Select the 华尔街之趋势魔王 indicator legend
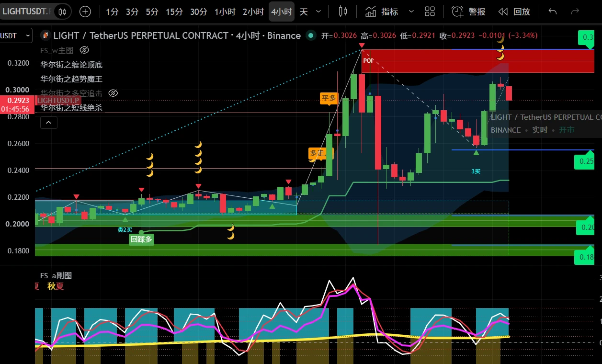The height and width of the screenshot is (364, 602). coord(71,79)
